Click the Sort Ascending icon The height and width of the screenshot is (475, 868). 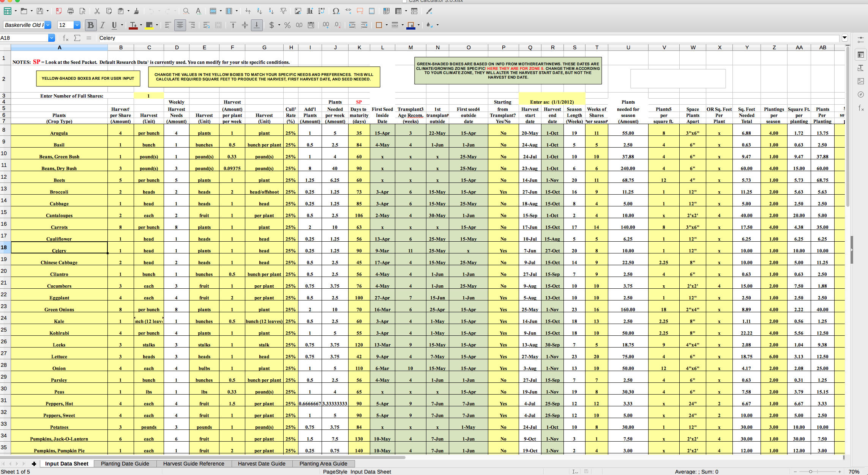(x=259, y=11)
